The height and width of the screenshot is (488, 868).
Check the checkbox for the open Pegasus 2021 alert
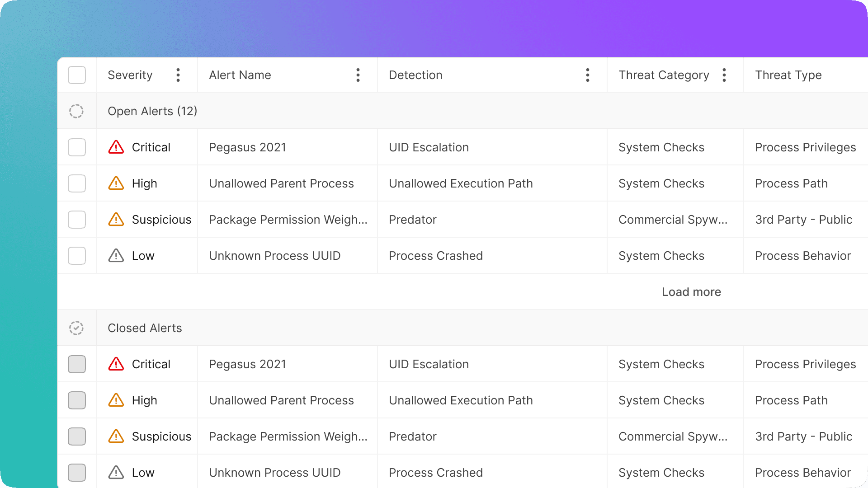point(77,147)
